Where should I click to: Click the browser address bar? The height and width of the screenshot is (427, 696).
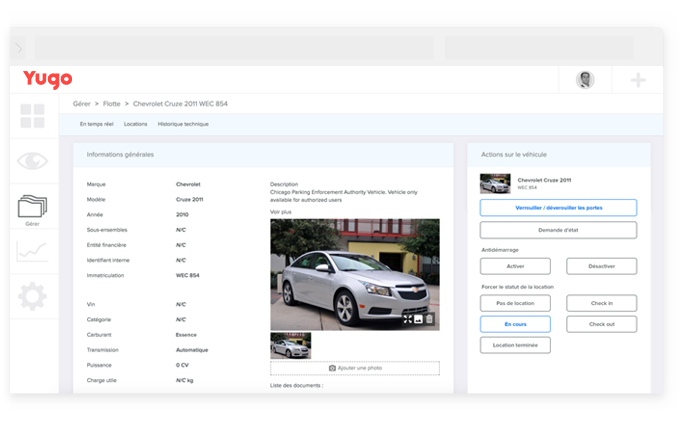(234, 47)
